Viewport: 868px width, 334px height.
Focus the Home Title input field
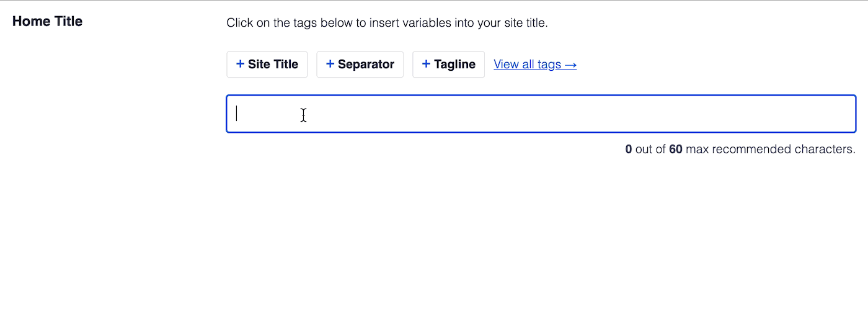coord(541,114)
